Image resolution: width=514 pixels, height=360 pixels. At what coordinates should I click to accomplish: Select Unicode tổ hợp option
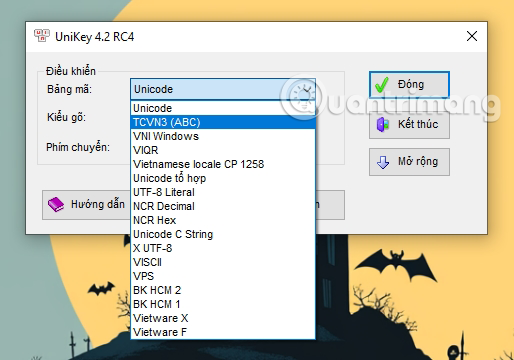pos(223,178)
